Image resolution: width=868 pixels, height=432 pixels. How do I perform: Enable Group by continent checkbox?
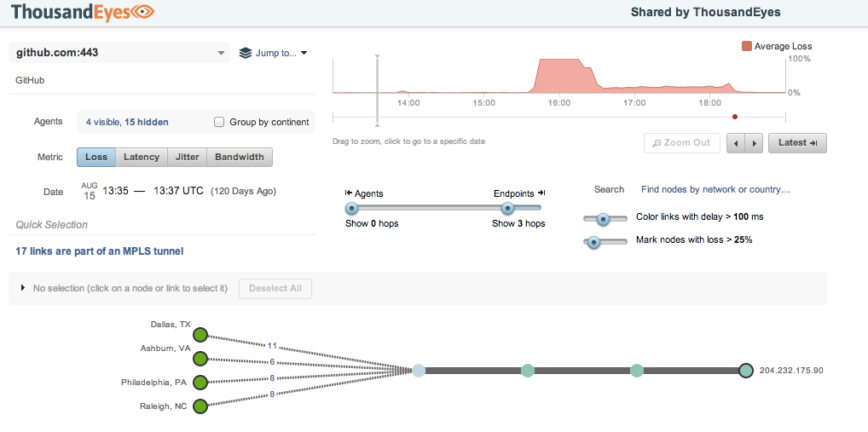coord(220,122)
